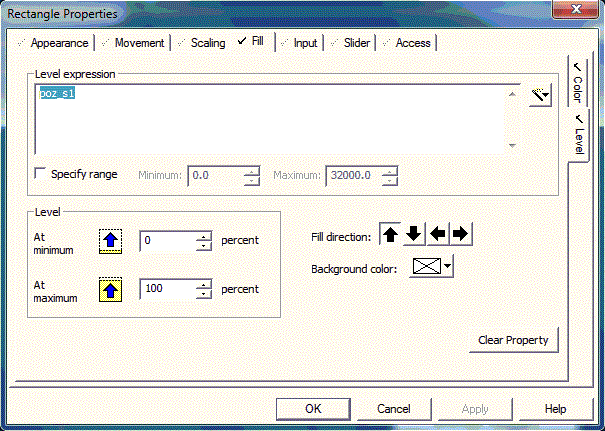Select the fill direction left arrow
Image resolution: width=605 pixels, height=431 pixels.
[437, 235]
